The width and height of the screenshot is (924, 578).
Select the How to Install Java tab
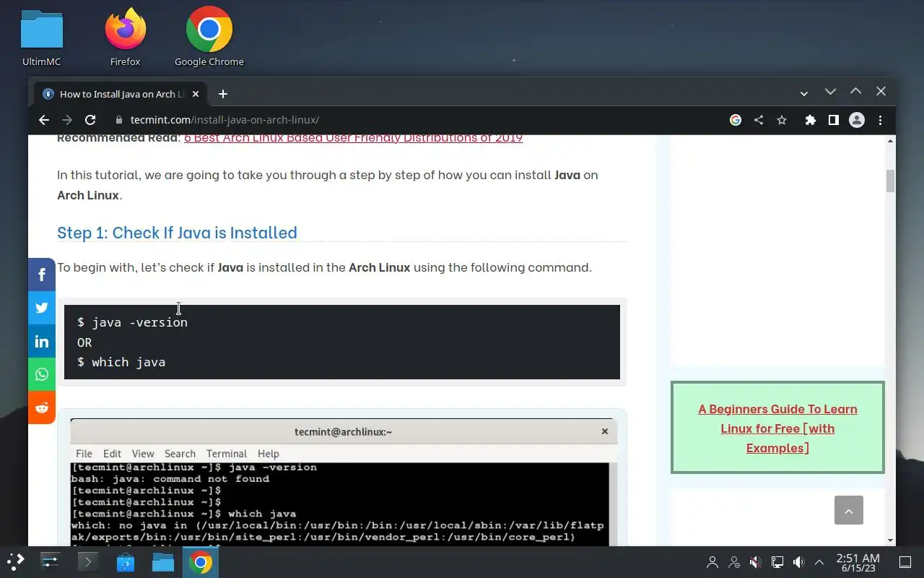(121, 94)
